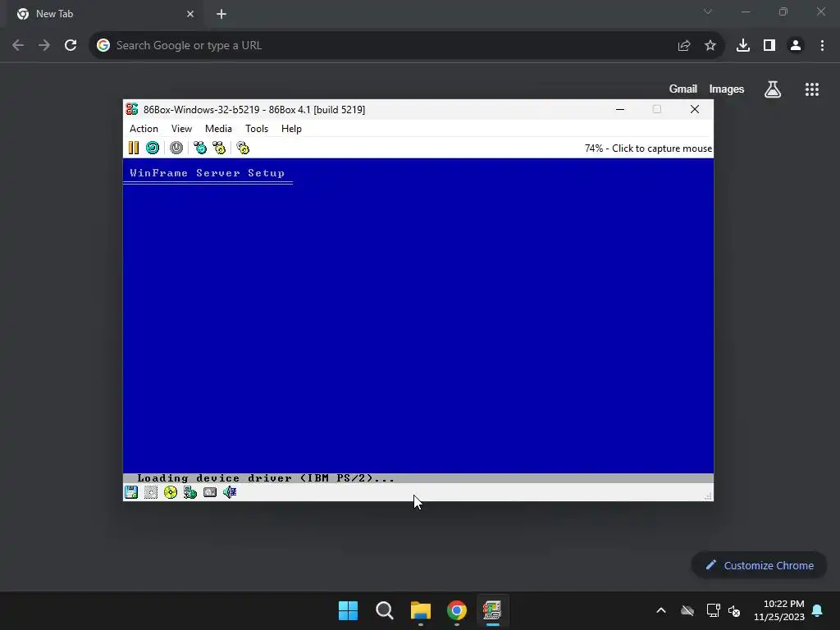The image size is (840, 630).
Task: Open the Tools menu in 86Box
Action: pos(257,129)
